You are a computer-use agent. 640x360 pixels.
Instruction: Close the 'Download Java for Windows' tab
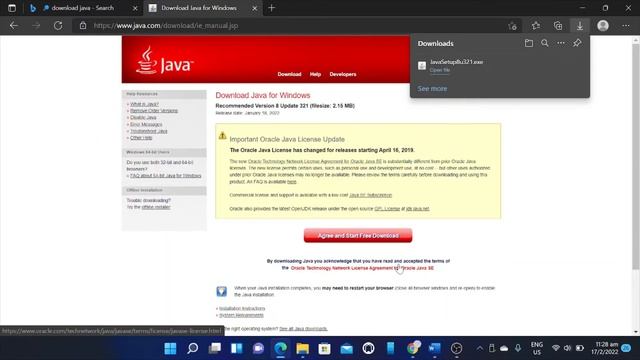[x=254, y=8]
